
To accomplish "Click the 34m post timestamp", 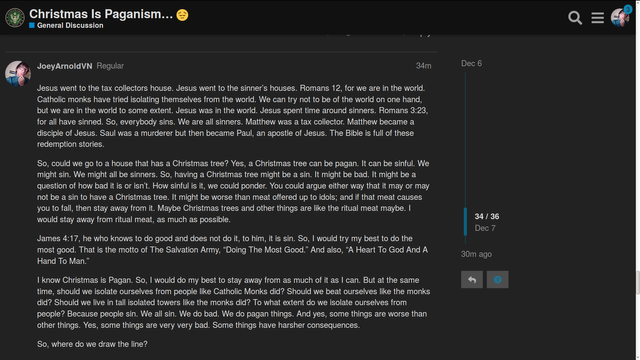I will (x=423, y=66).
